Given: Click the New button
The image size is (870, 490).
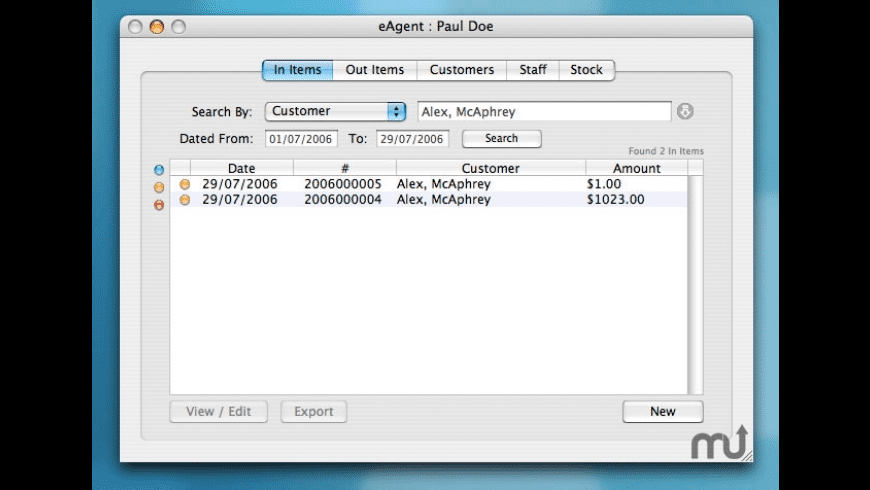Looking at the screenshot, I should point(662,411).
